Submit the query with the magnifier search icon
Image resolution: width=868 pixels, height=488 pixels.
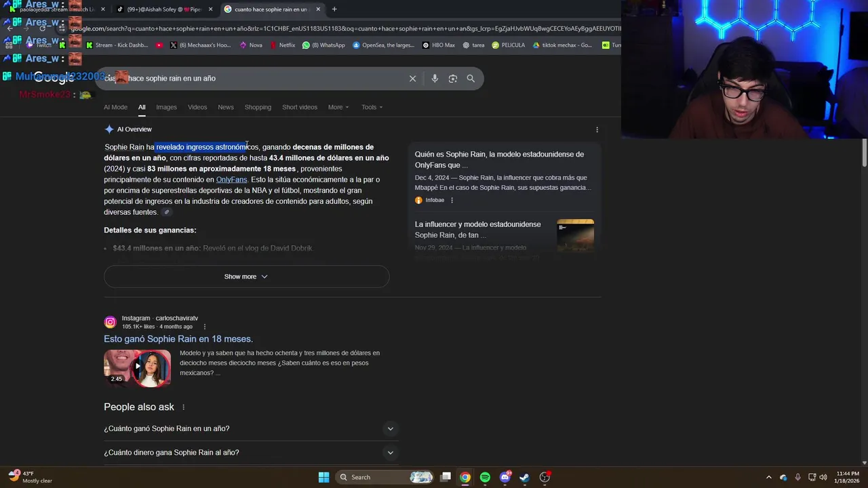471,79
